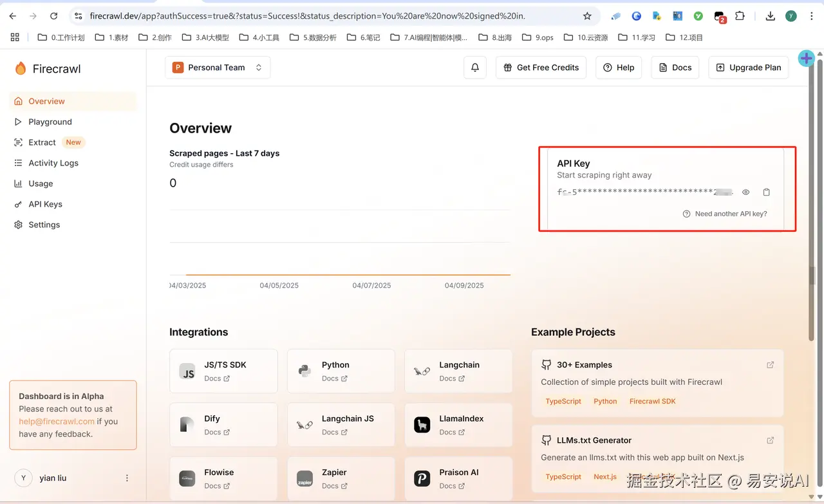824x504 pixels.
Task: Click the Y user avatar in sidebar
Action: 24,478
